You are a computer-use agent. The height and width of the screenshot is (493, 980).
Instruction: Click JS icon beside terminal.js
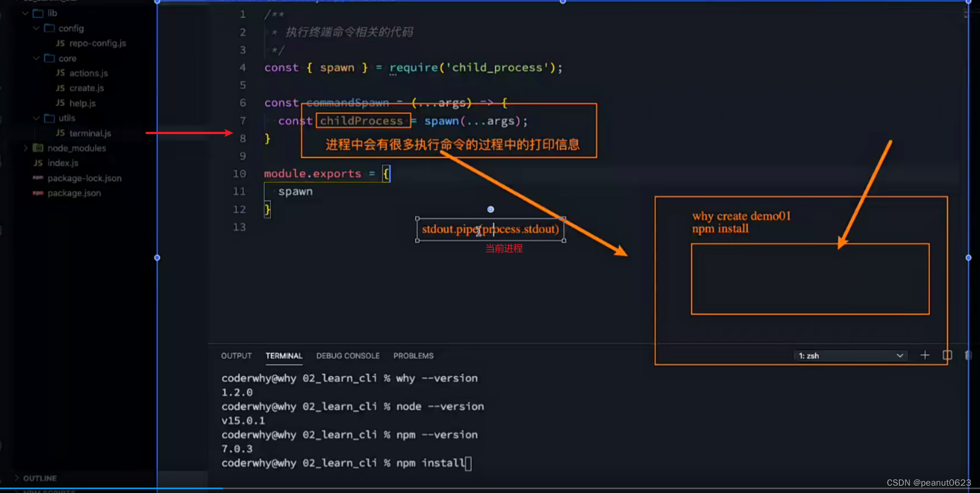point(60,133)
